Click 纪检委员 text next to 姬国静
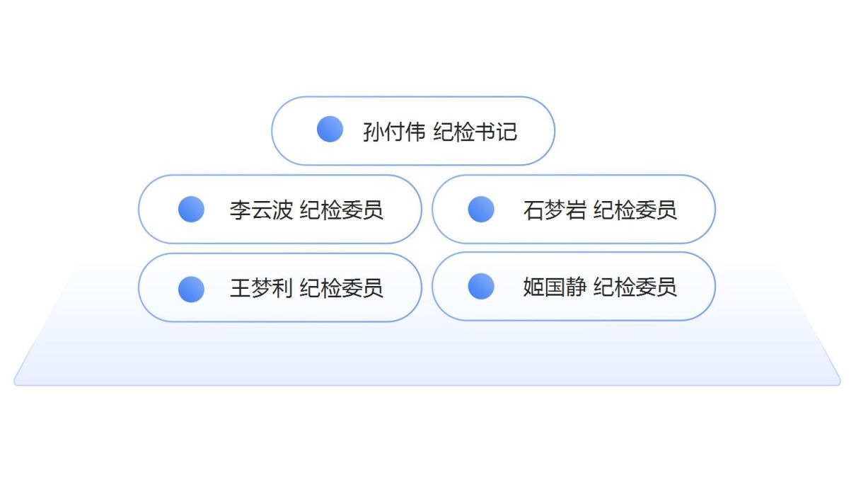 pyautogui.click(x=635, y=287)
